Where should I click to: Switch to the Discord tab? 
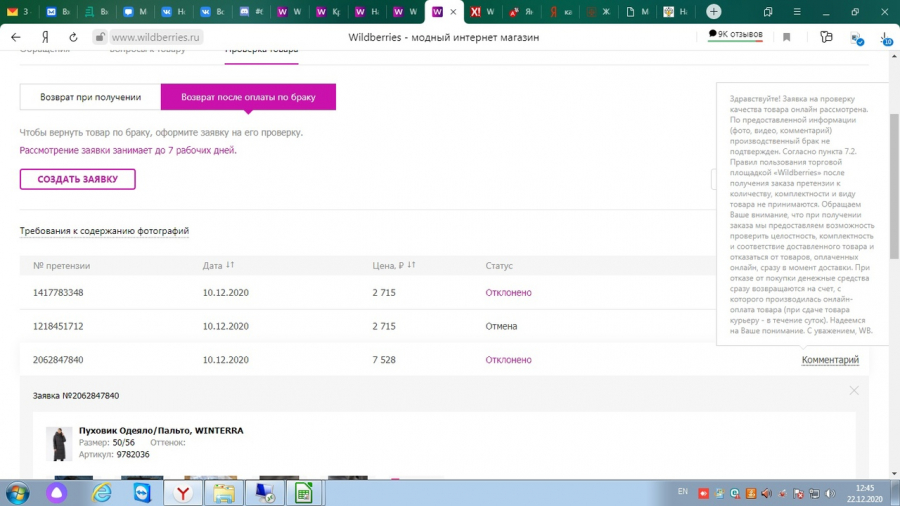251,11
